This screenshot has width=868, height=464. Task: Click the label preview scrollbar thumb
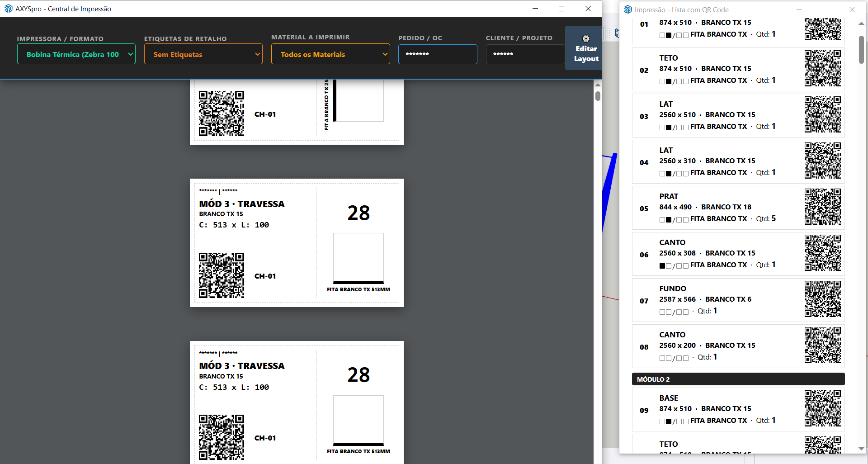tap(598, 96)
